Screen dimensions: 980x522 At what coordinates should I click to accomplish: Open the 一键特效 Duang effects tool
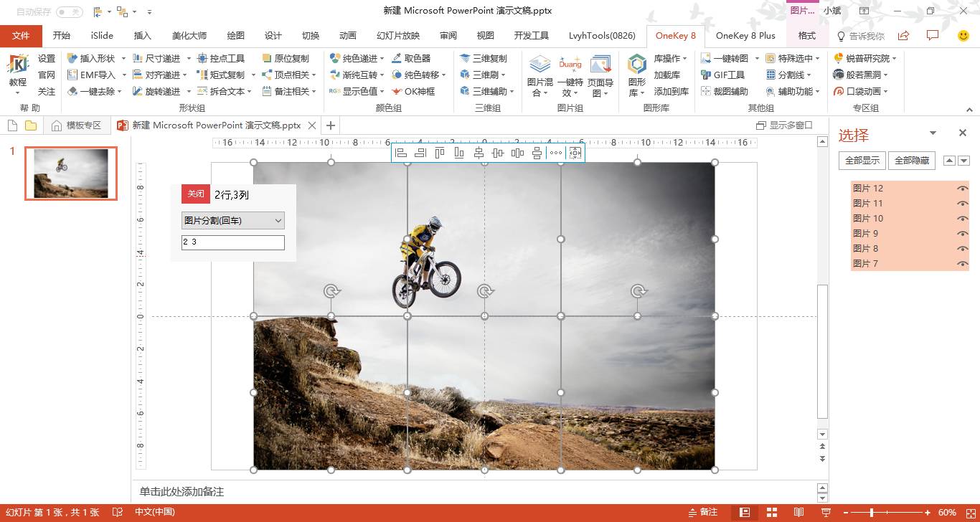pos(570,75)
